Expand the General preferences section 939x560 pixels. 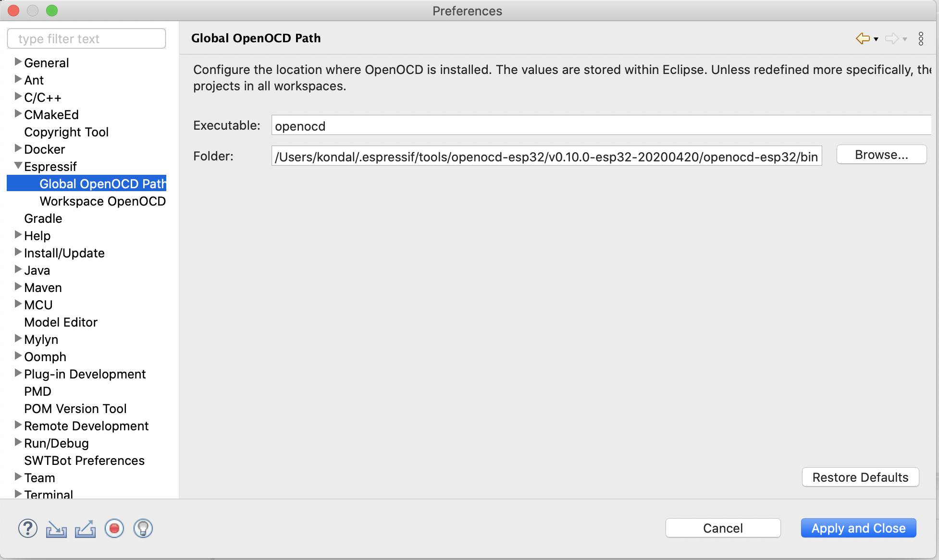(16, 62)
